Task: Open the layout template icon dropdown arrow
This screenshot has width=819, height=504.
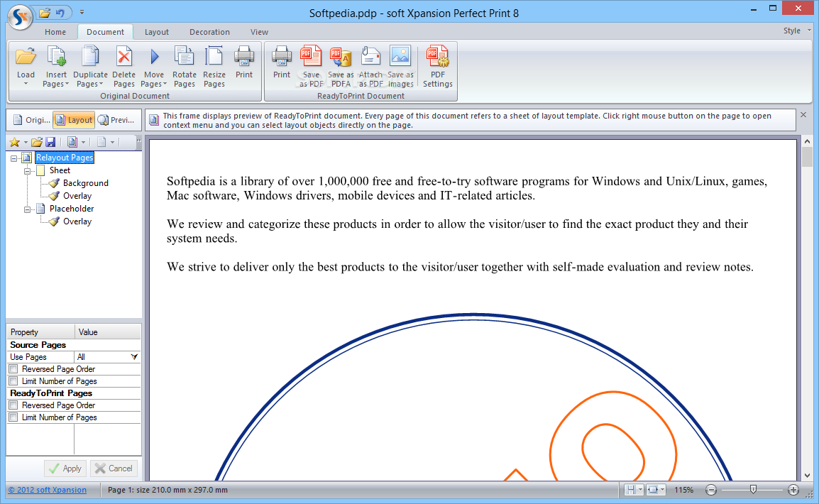Action: pos(84,142)
